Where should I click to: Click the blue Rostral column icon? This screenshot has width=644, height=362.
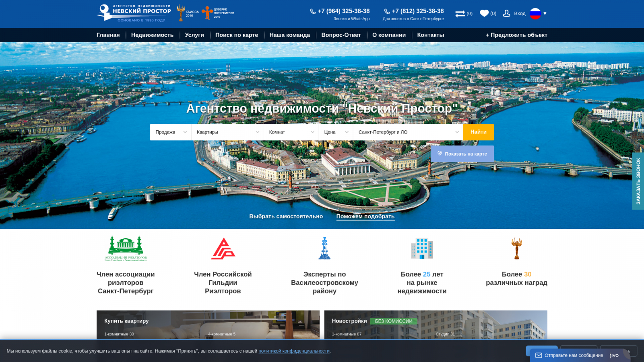coord(324,248)
